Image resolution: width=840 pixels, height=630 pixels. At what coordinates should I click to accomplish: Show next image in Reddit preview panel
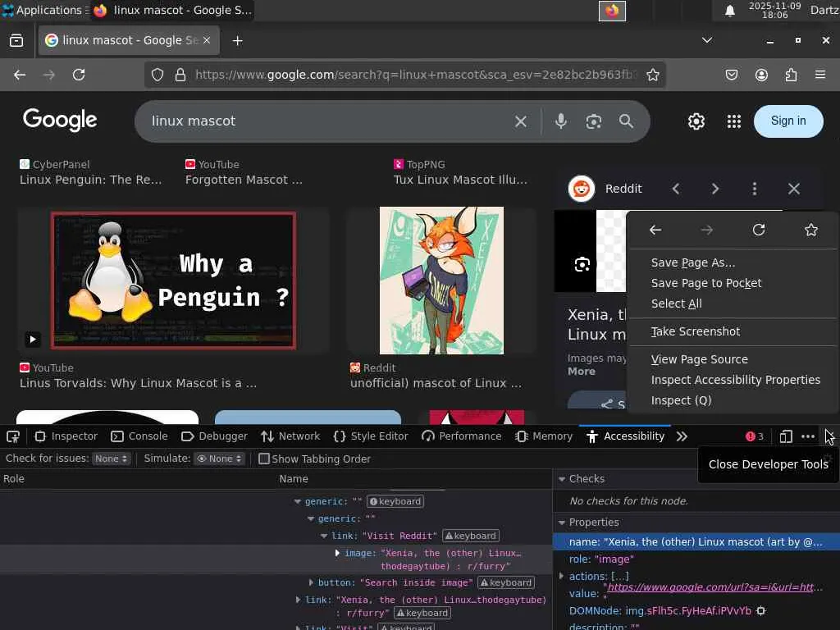tap(715, 189)
